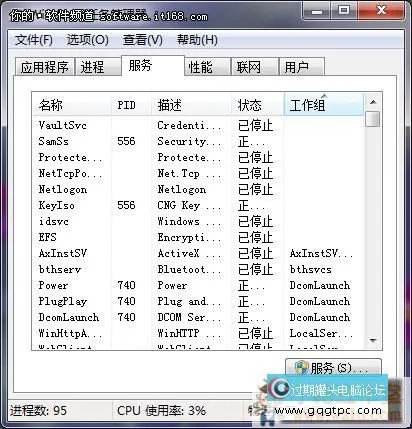Select the SamSs service row
The height and width of the screenshot is (429, 412).
pyautogui.click(x=198, y=141)
